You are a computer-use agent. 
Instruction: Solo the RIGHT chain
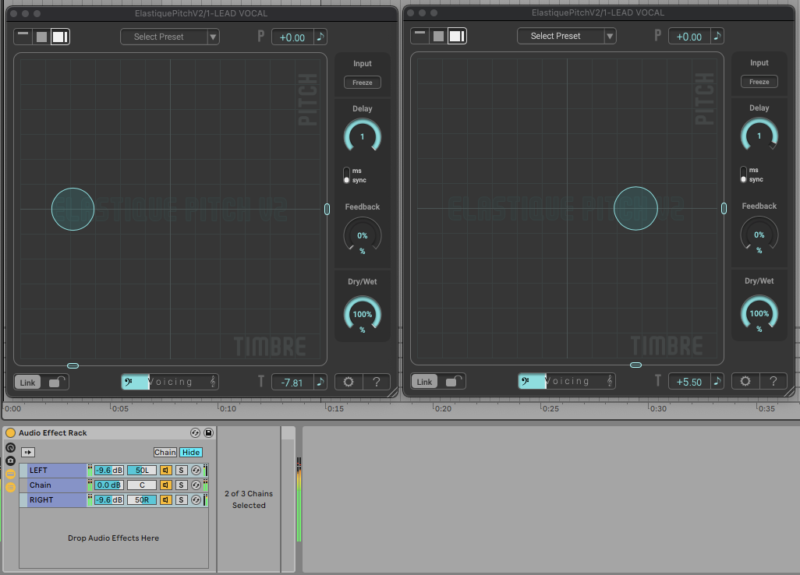(x=181, y=499)
